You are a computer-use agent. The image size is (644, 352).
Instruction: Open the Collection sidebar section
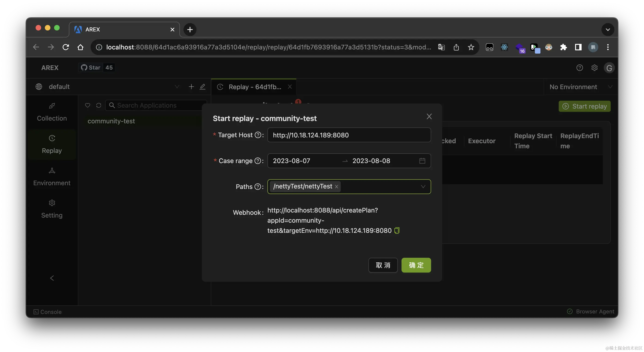tap(52, 112)
